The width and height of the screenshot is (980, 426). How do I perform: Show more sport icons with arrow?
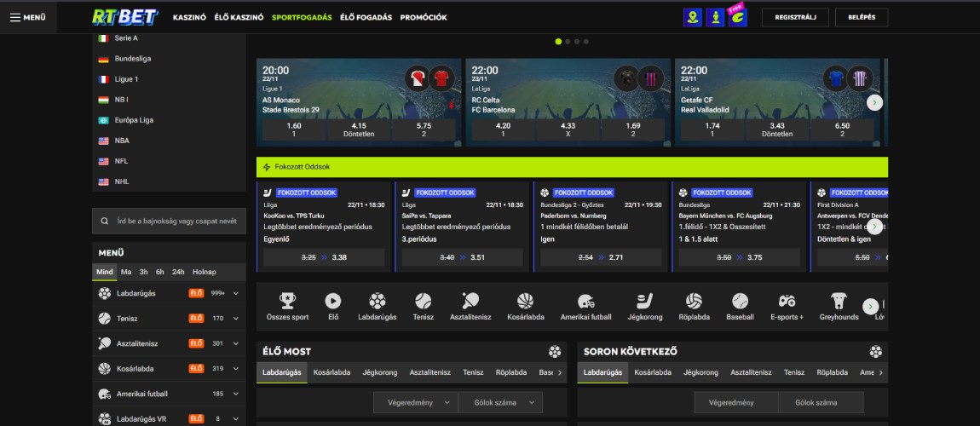(871, 306)
